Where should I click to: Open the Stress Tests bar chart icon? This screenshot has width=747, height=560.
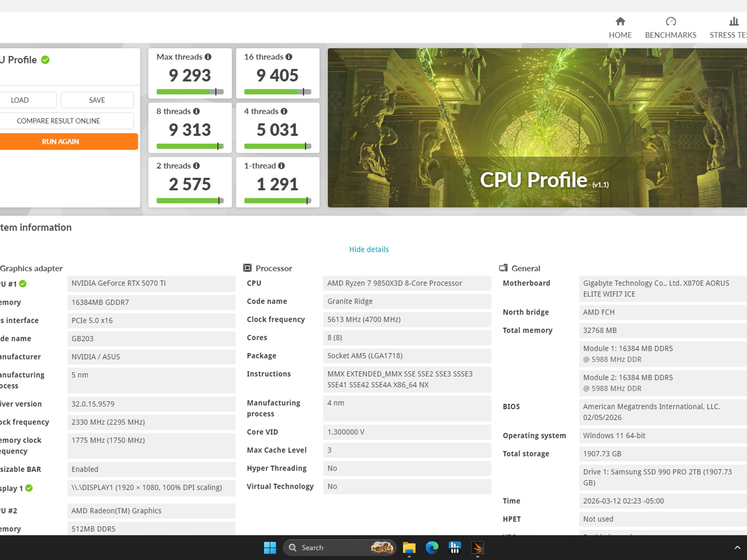734,22
